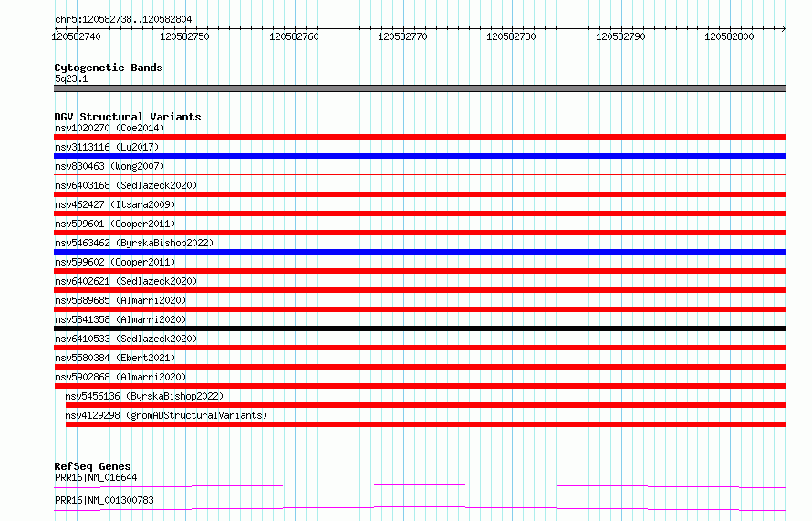Open the DGV Structural Variants track heading
The width and height of the screenshot is (812, 521).
click(x=128, y=117)
